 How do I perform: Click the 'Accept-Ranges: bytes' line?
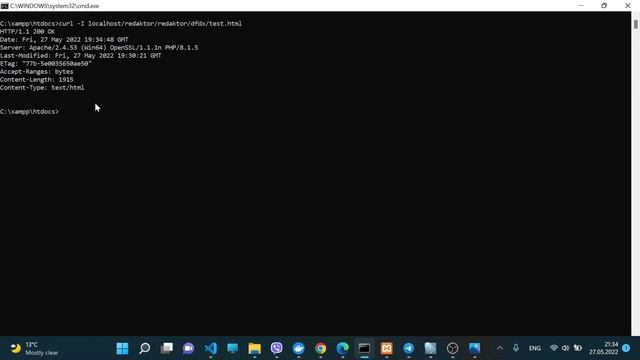coord(37,71)
